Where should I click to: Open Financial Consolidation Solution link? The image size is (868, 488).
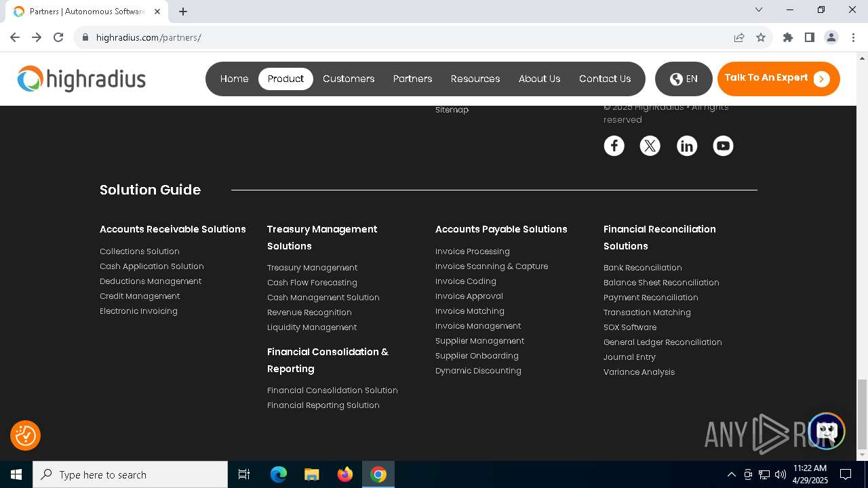[x=332, y=390]
